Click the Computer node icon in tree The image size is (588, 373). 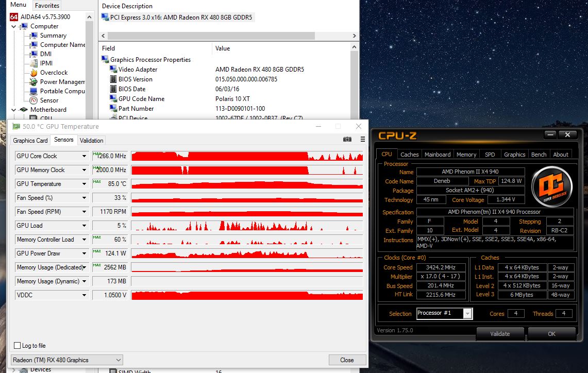point(24,26)
